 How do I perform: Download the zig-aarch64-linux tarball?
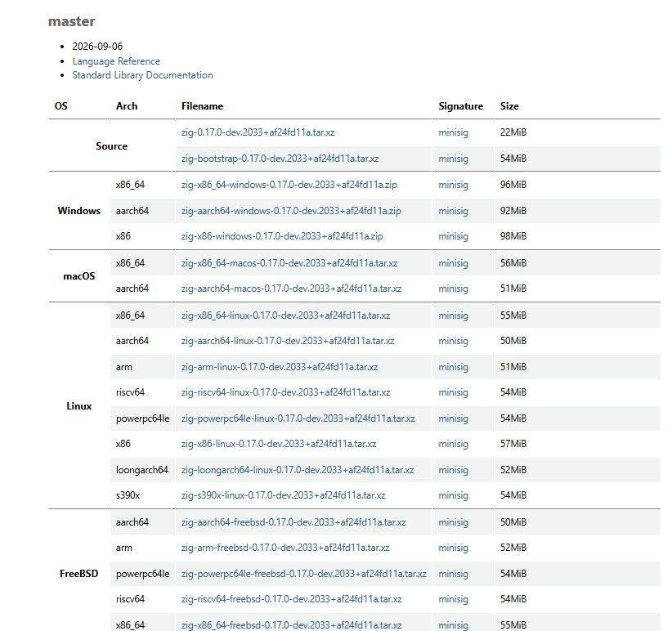pos(288,341)
